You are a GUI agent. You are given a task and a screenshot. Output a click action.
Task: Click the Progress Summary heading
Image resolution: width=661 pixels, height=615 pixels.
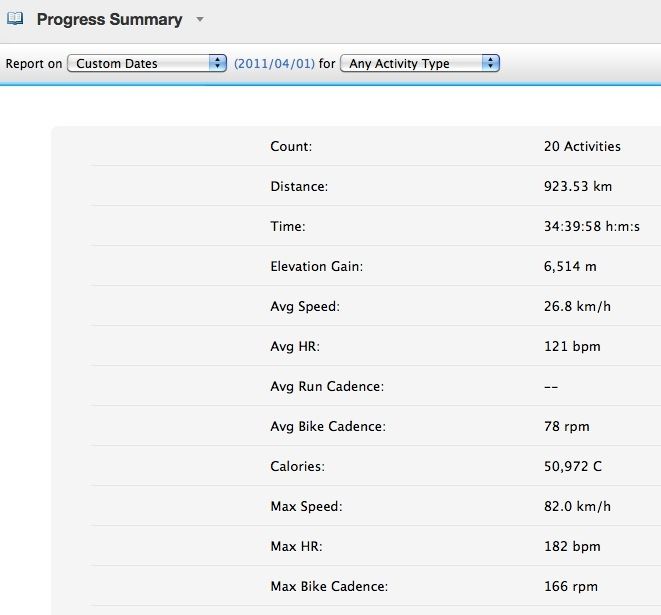click(110, 19)
